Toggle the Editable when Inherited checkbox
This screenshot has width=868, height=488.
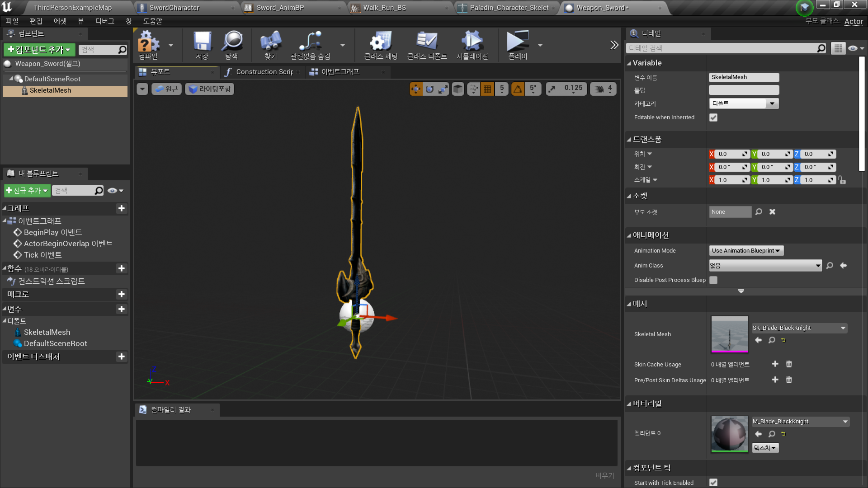713,117
